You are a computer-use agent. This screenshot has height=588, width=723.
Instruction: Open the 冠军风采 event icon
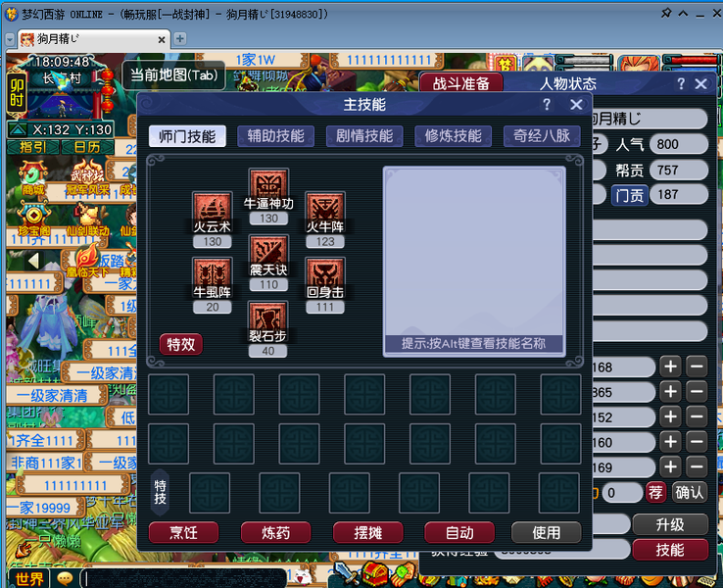[x=87, y=177]
